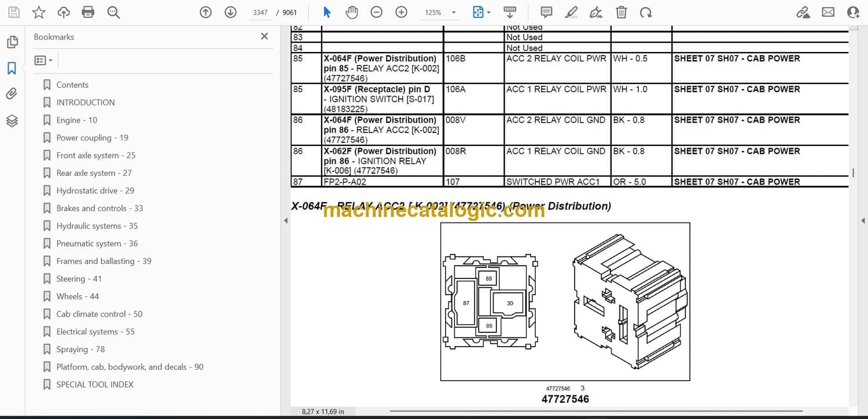Jump to the INTRODUCTION bookmark
The image size is (868, 419).
86,102
